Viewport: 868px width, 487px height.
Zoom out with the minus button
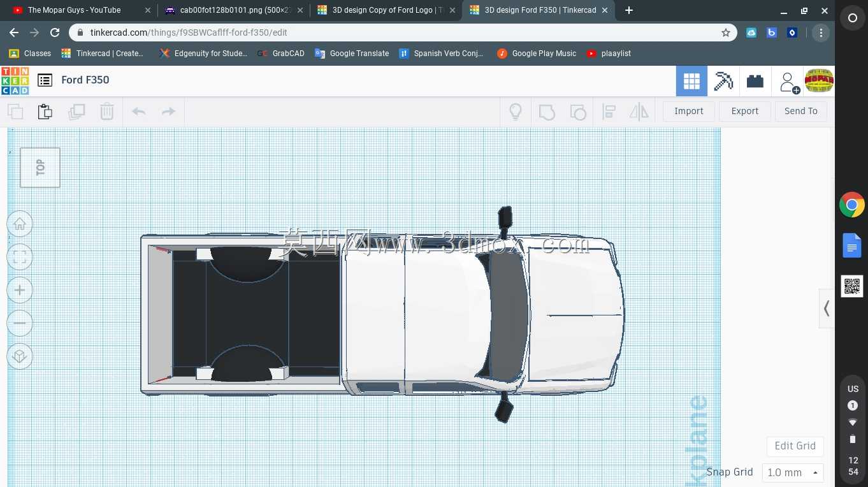click(x=20, y=323)
